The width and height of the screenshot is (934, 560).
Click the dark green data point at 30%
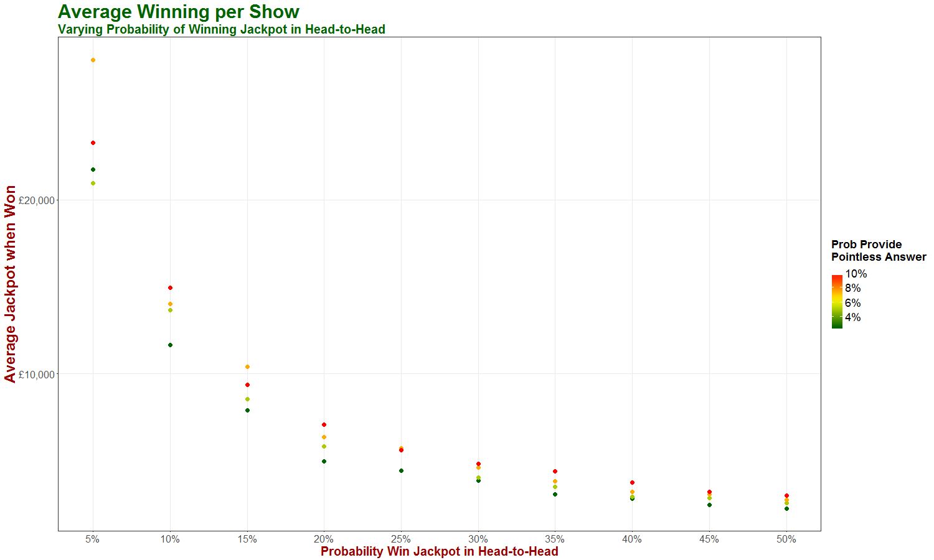[x=478, y=480]
